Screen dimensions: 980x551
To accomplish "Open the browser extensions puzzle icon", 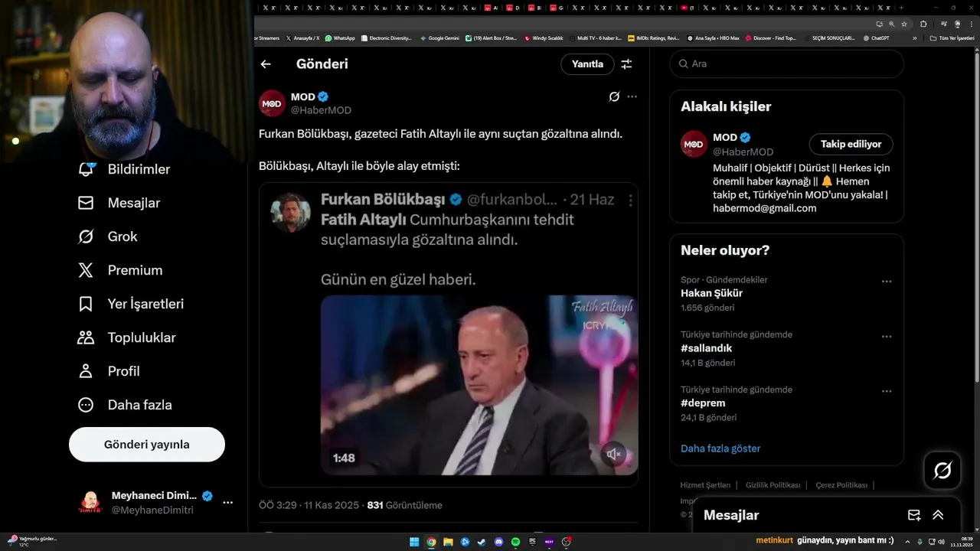I will (x=923, y=24).
